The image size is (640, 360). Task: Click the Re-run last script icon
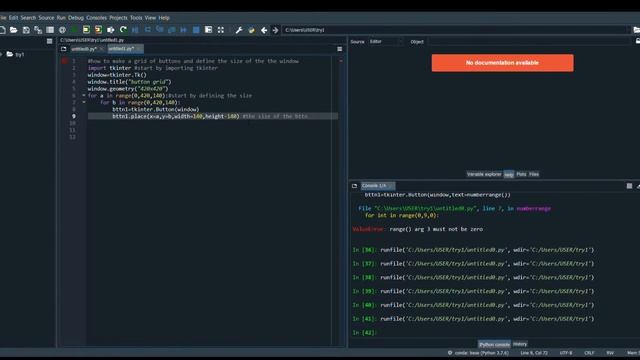pyautogui.click(x=123, y=30)
